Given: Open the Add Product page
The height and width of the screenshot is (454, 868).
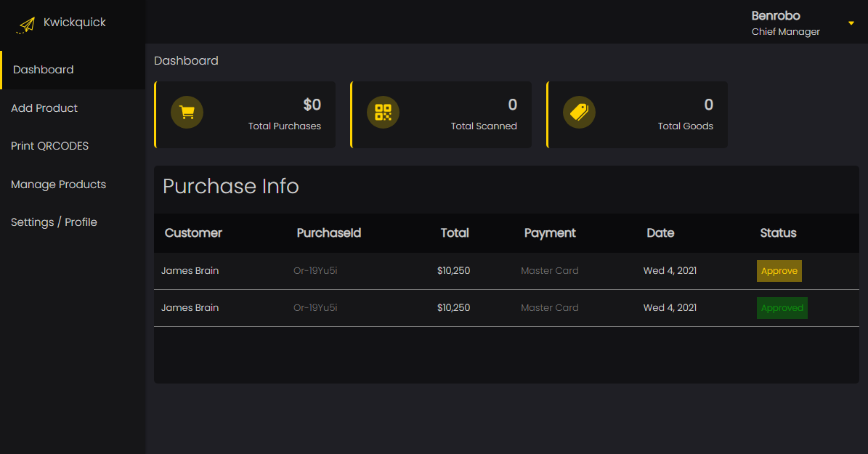Looking at the screenshot, I should pyautogui.click(x=44, y=108).
